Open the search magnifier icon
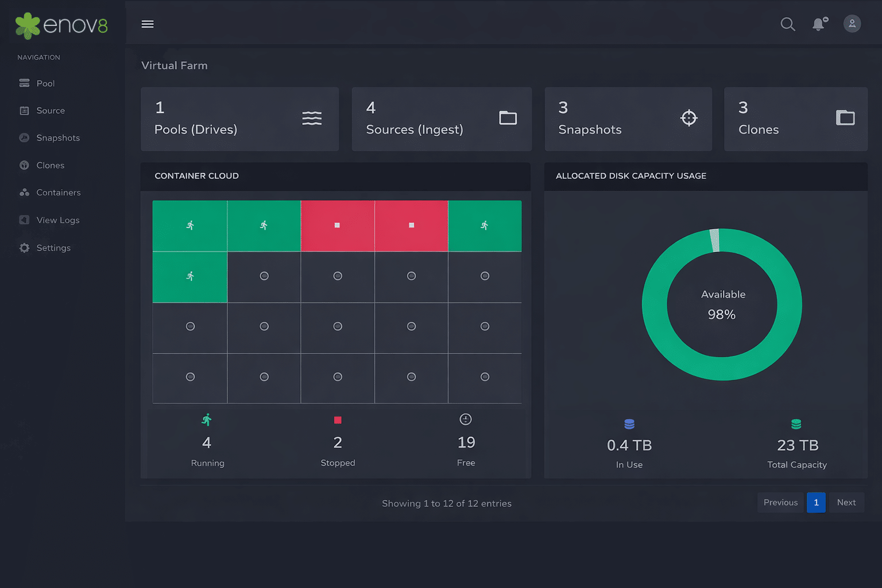This screenshot has width=882, height=588. [788, 24]
